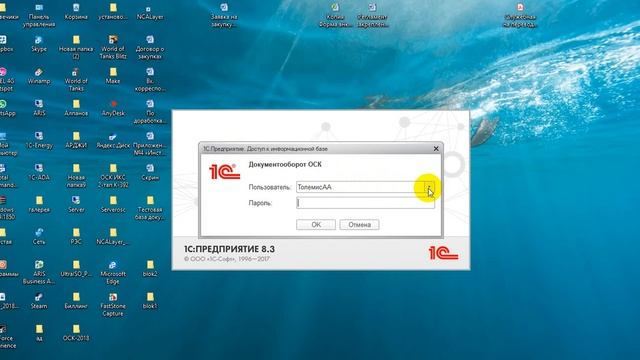Select the Server desktop shortcut
This screenshot has height=360, width=640.
point(76,205)
